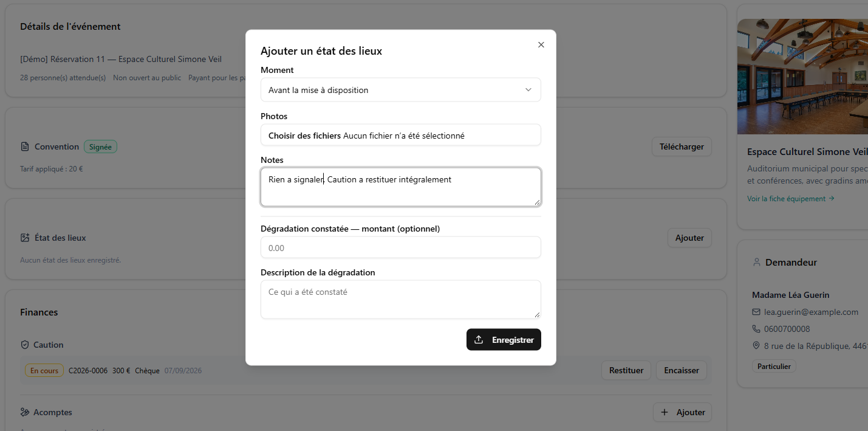Click the location pin icon by address
Image resolution: width=868 pixels, height=431 pixels.
click(756, 346)
